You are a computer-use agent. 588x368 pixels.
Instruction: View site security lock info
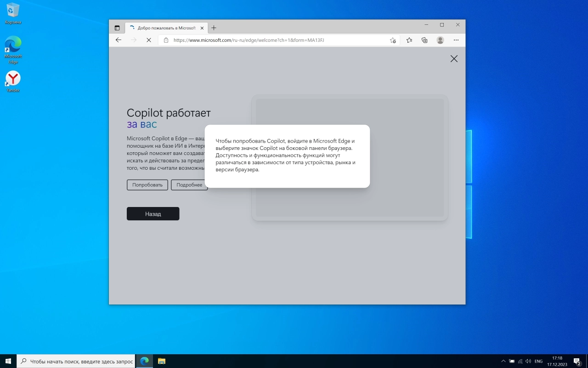[166, 40]
